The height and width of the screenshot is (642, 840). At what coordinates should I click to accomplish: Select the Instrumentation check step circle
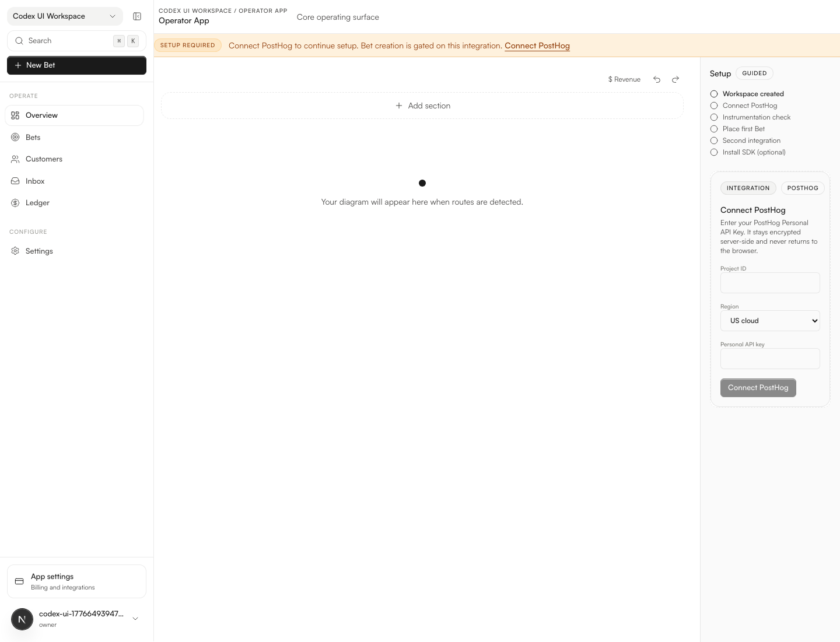[714, 117]
